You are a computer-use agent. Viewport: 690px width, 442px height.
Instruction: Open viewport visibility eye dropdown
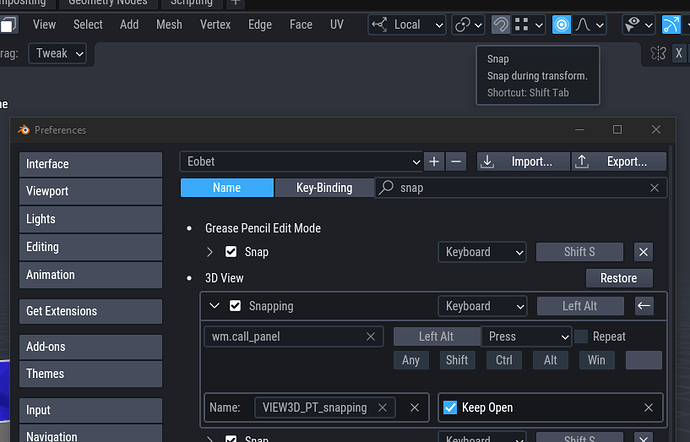639,25
